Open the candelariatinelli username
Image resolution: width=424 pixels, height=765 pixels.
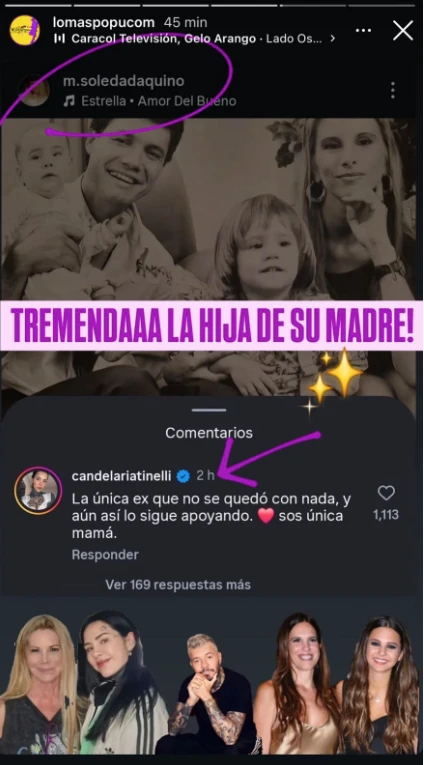(121, 476)
